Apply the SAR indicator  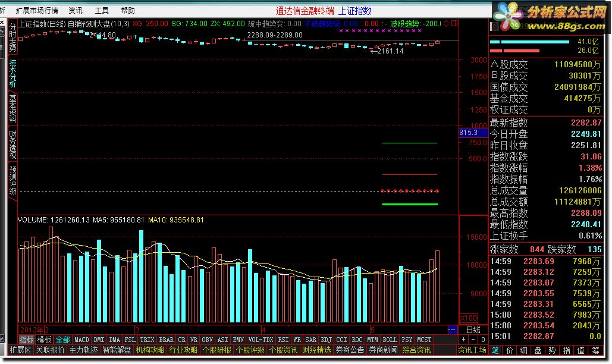pos(311,340)
